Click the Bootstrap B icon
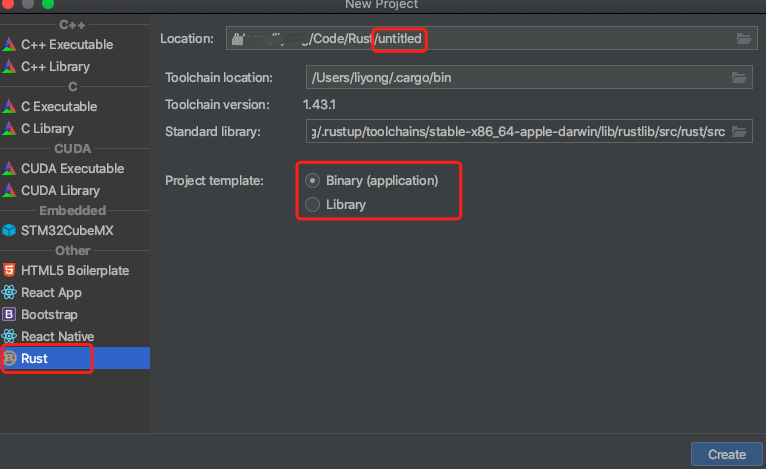 coord(9,314)
